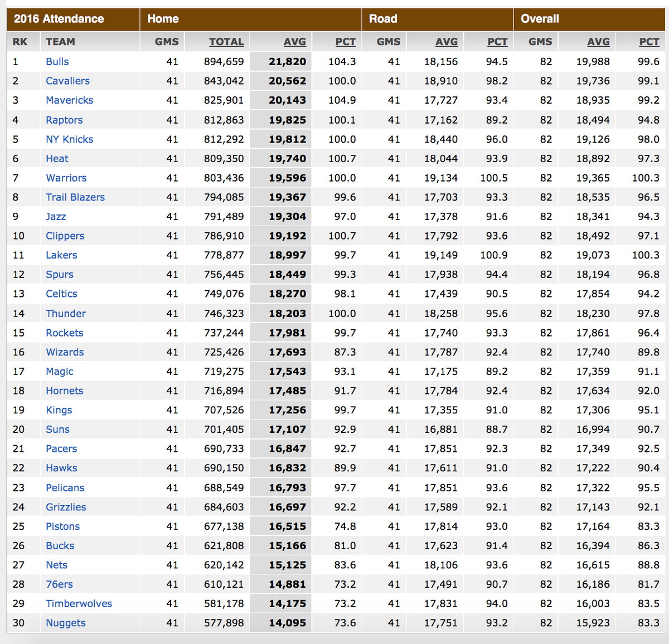Open the Pelicans team link
The image size is (669, 644).
click(65, 487)
